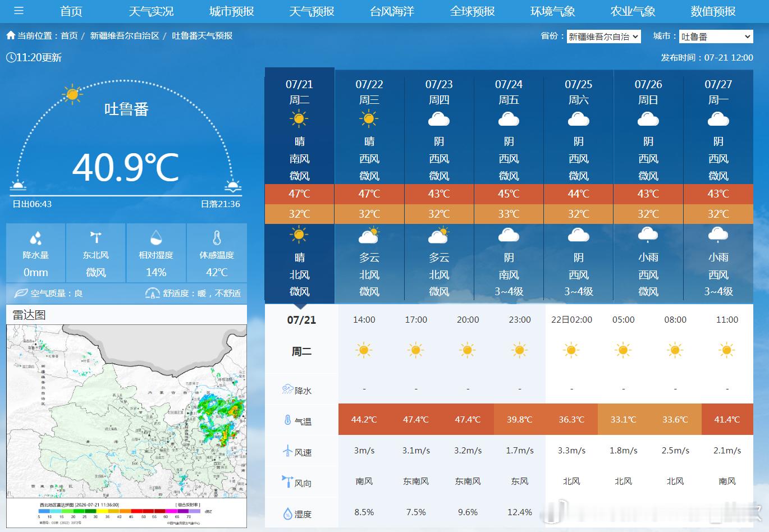769x532 pixels.
Task: Click the sun icon under 14:00
Action: [x=364, y=351]
